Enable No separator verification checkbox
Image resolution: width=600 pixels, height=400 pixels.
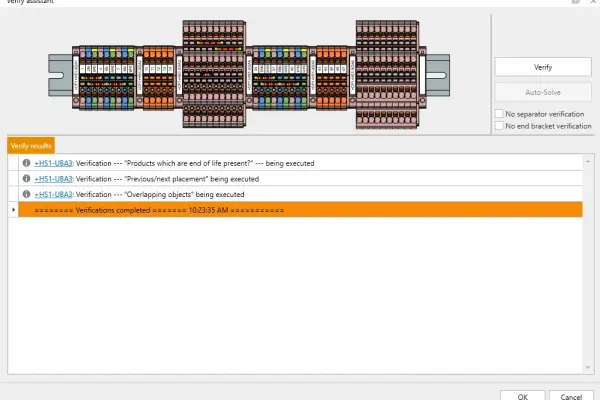coord(499,114)
